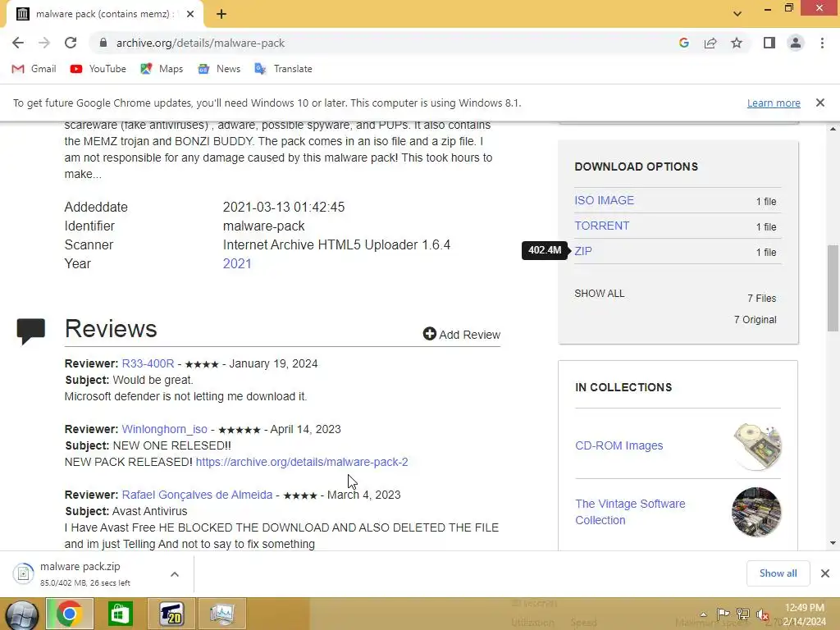Open the performance monitor taskbar app
The image size is (840, 630).
coord(222,614)
